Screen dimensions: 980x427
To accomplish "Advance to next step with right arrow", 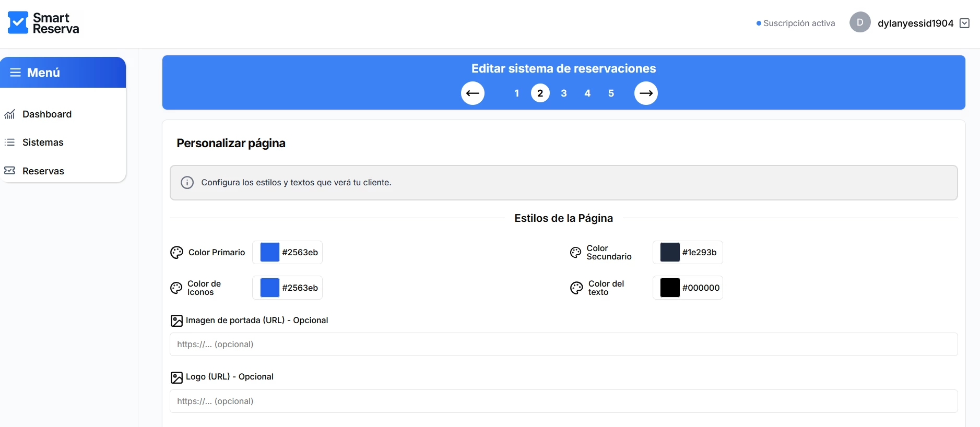I will (x=646, y=93).
